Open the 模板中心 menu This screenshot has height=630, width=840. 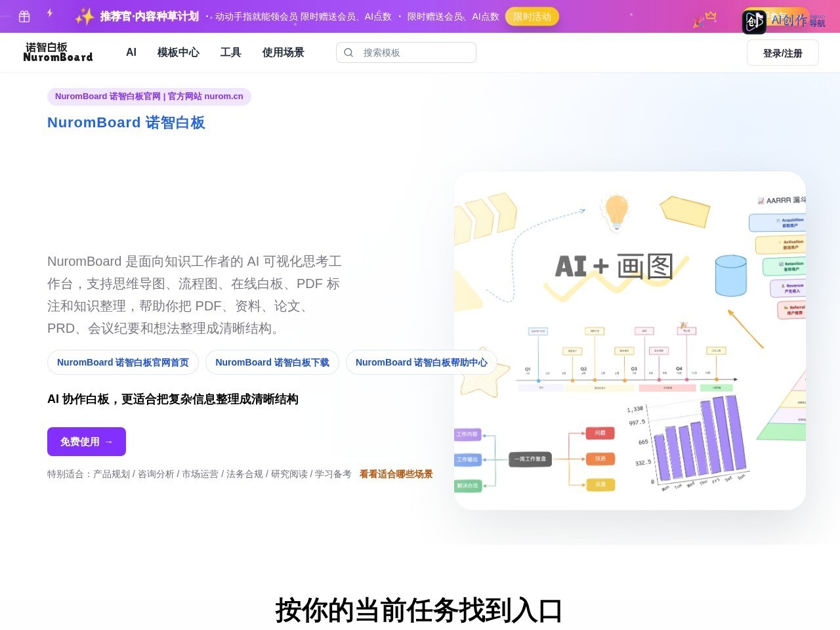178,52
